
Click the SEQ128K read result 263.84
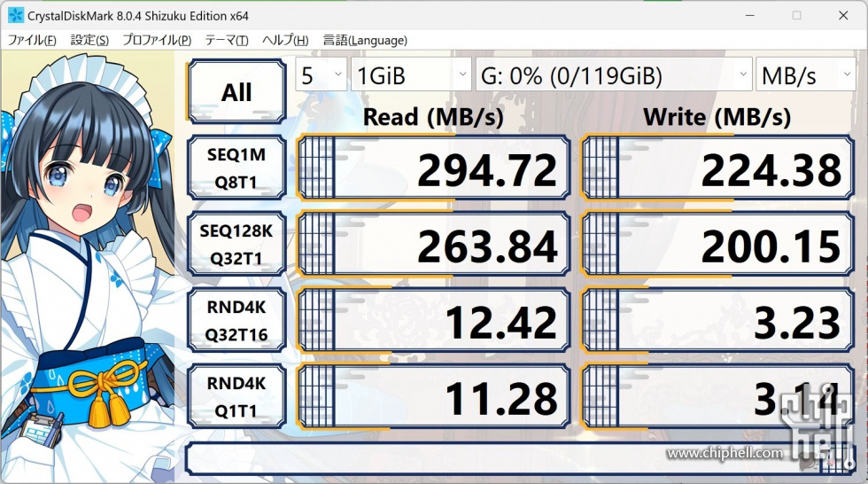tap(433, 244)
